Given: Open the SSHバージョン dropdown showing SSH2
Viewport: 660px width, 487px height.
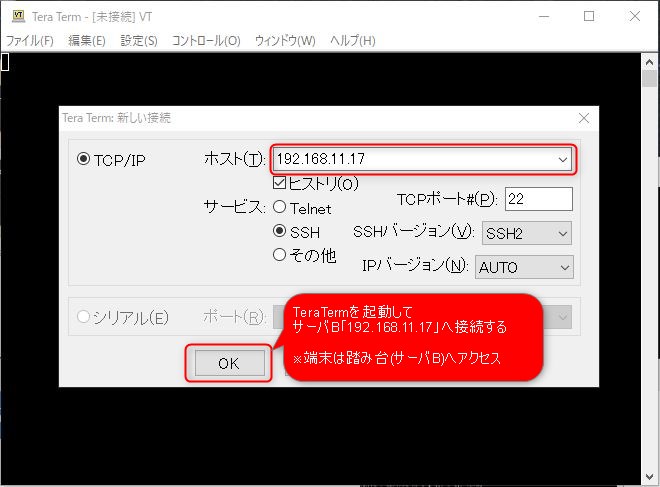Looking at the screenshot, I should (527, 233).
